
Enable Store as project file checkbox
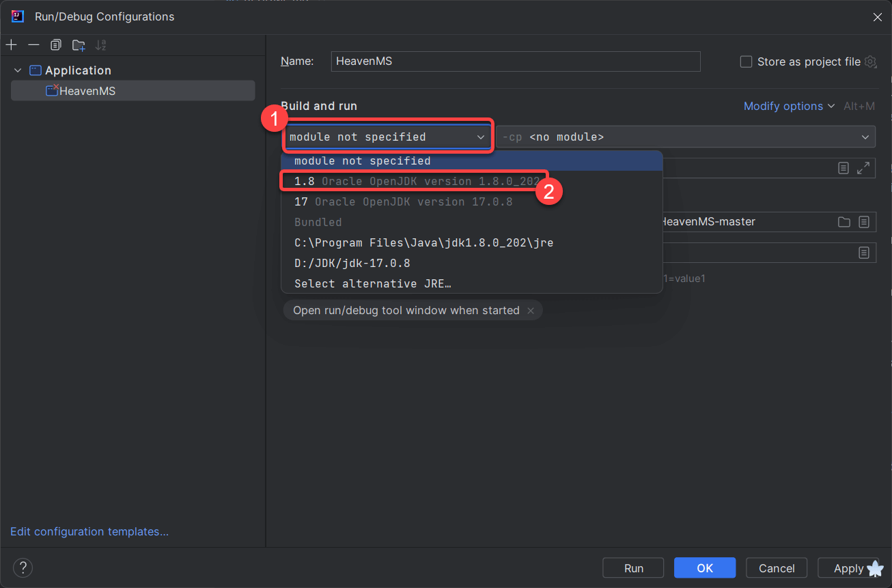click(x=747, y=61)
